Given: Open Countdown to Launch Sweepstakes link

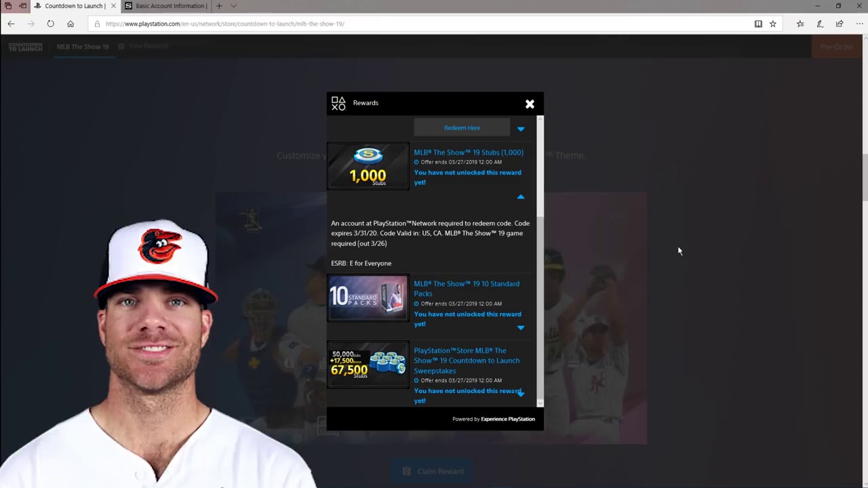Looking at the screenshot, I should [467, 361].
